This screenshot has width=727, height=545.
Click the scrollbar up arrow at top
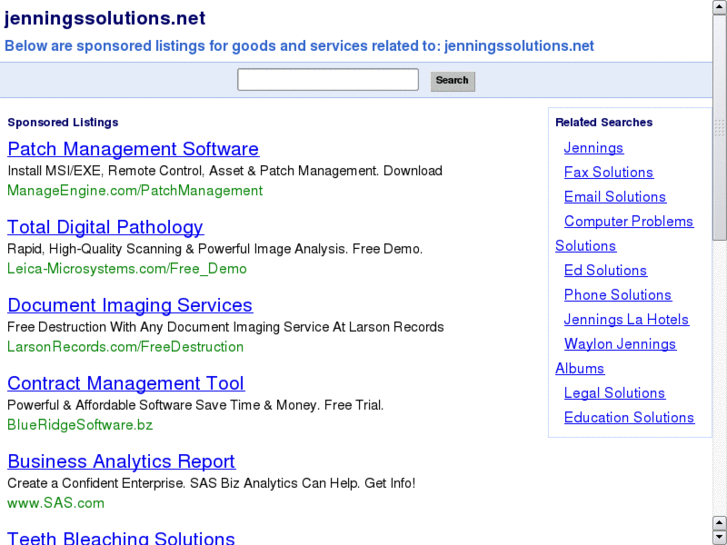click(x=720, y=7)
